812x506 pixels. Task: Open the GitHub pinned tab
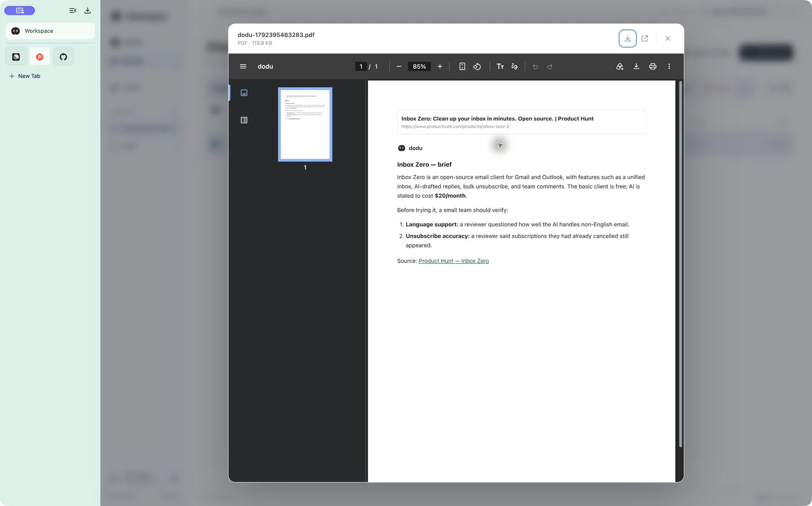point(63,57)
